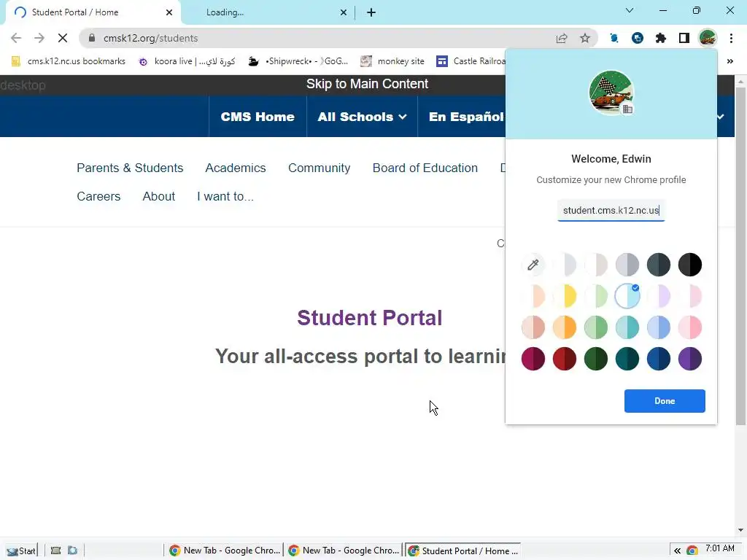Go forward in browser history
Image resolution: width=747 pixels, height=560 pixels.
pyautogui.click(x=39, y=38)
